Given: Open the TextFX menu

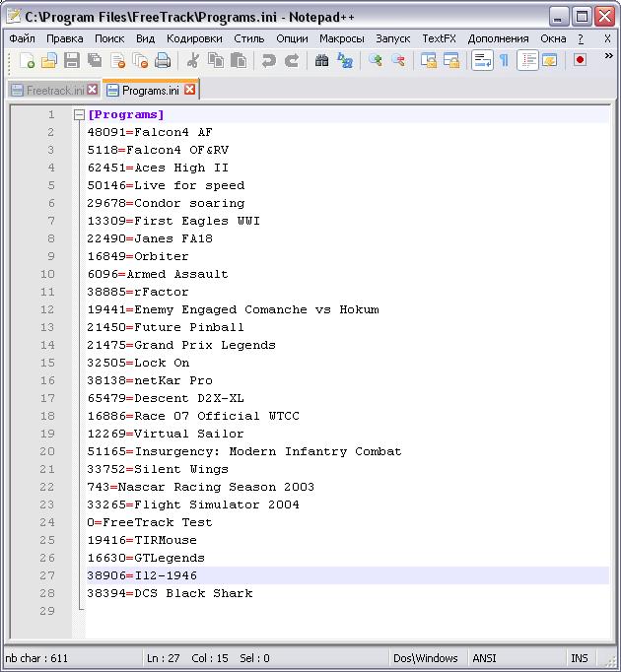Looking at the screenshot, I should 440,38.
